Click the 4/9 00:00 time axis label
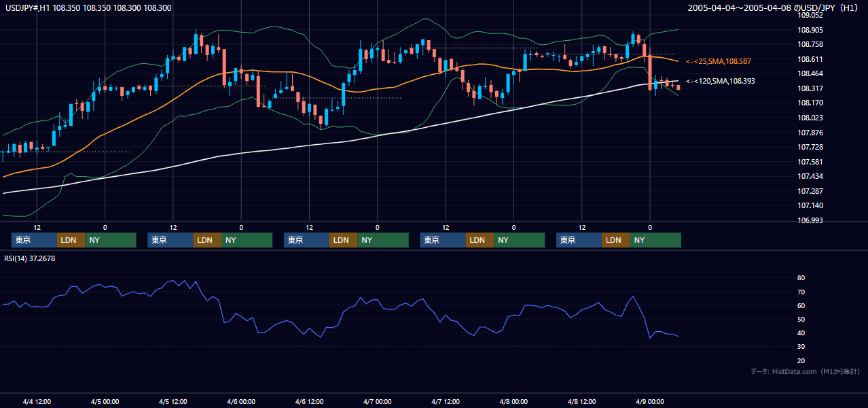 click(x=650, y=402)
